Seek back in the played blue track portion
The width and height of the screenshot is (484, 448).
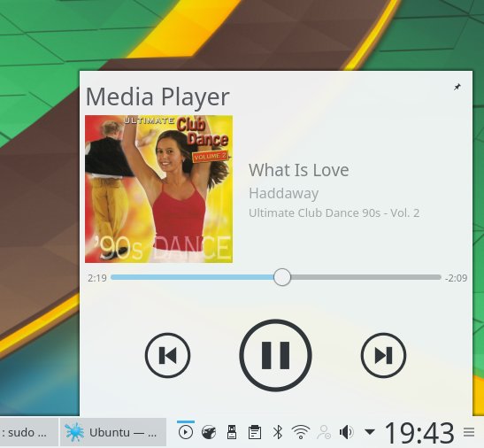pos(192,277)
